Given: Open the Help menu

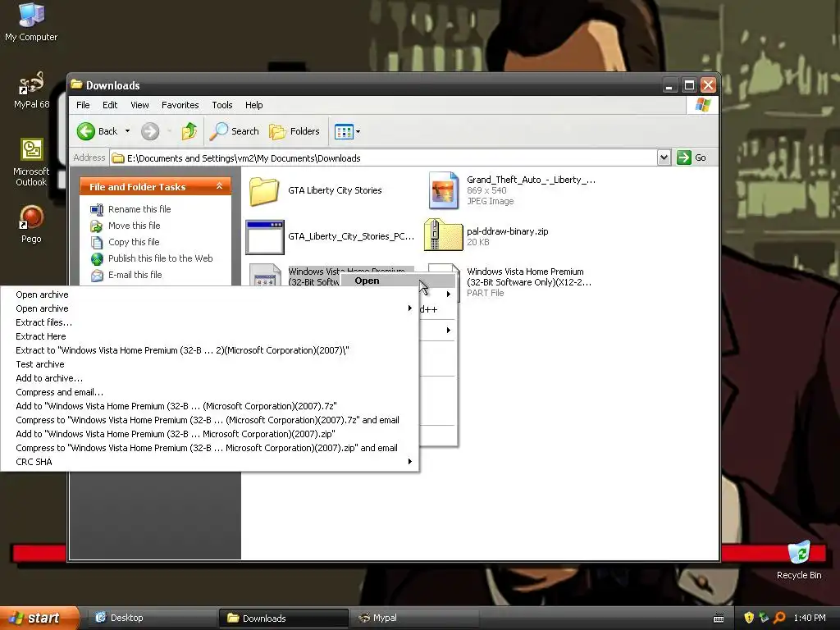Looking at the screenshot, I should [254, 105].
